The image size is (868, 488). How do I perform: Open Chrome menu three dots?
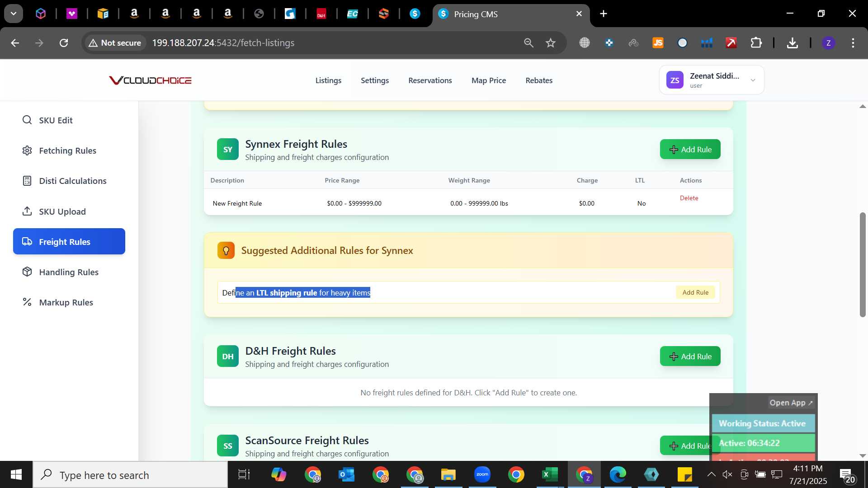point(853,43)
